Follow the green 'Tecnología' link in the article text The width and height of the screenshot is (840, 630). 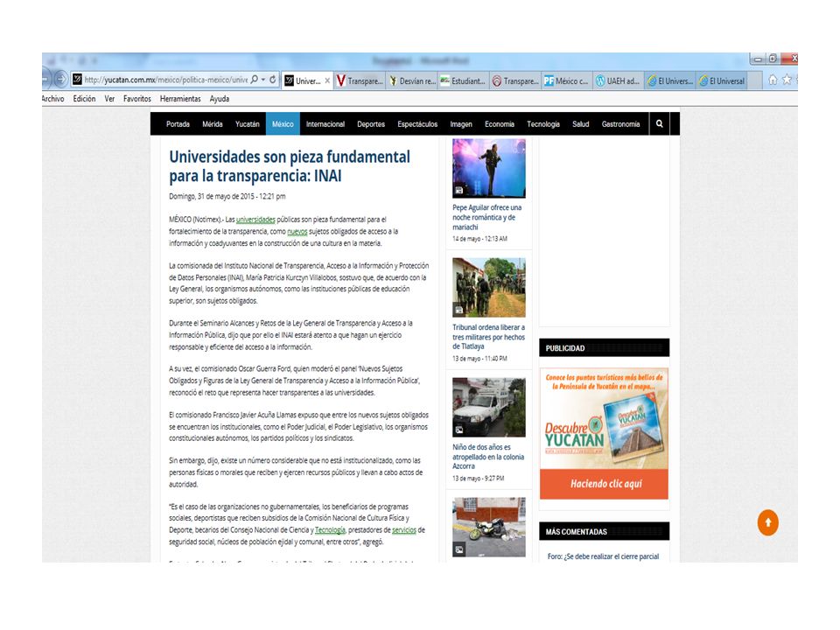pyautogui.click(x=330, y=530)
